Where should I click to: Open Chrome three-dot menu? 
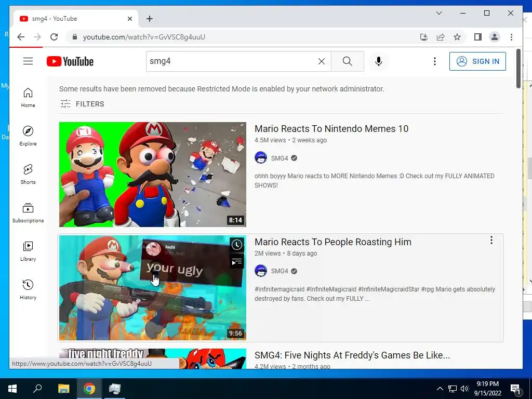click(512, 37)
